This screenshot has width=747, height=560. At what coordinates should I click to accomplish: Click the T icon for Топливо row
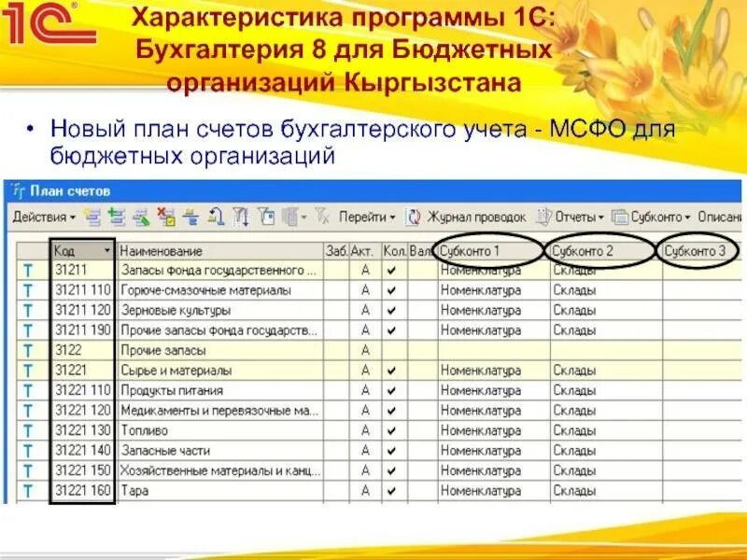pos(28,430)
